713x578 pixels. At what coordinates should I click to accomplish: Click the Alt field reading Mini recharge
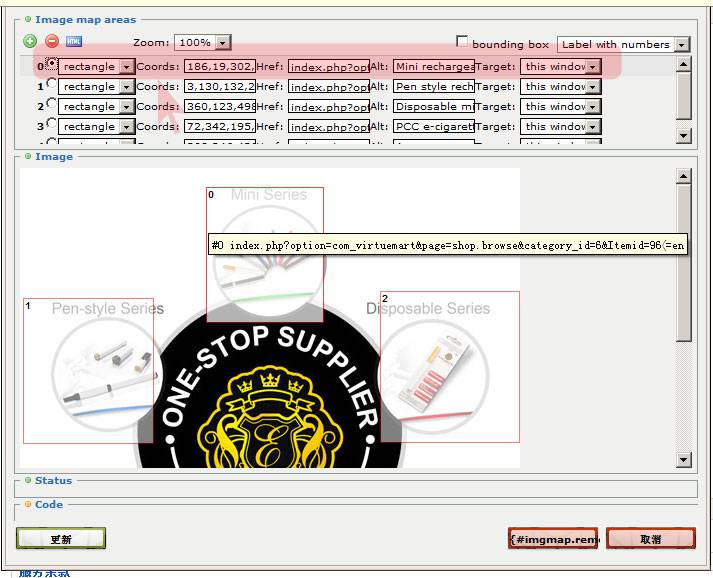click(434, 66)
